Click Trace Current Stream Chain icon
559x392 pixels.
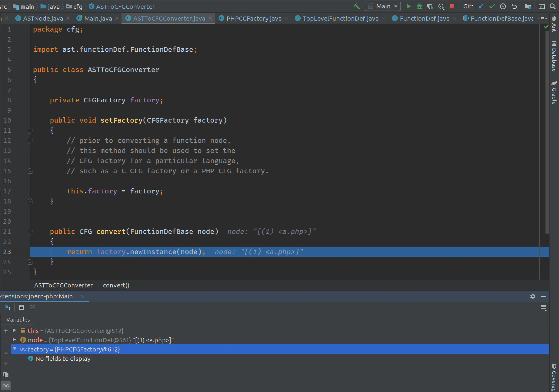[32, 307]
